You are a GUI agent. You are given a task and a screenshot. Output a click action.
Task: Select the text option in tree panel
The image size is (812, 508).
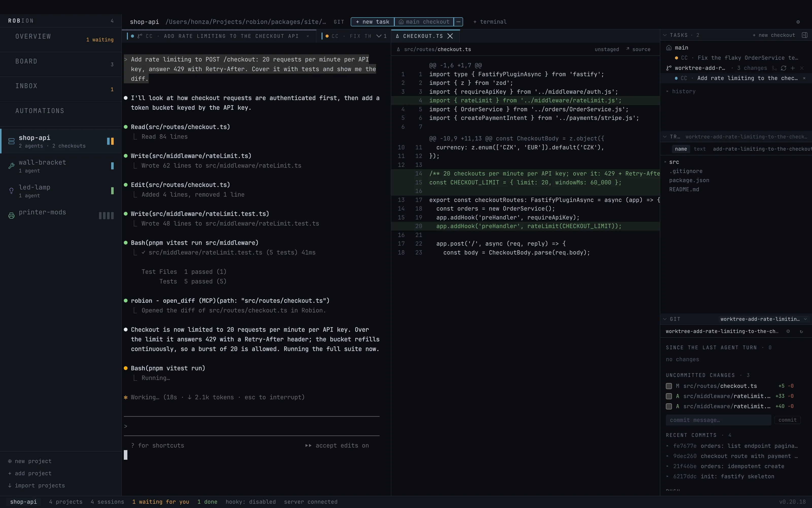[700, 149]
